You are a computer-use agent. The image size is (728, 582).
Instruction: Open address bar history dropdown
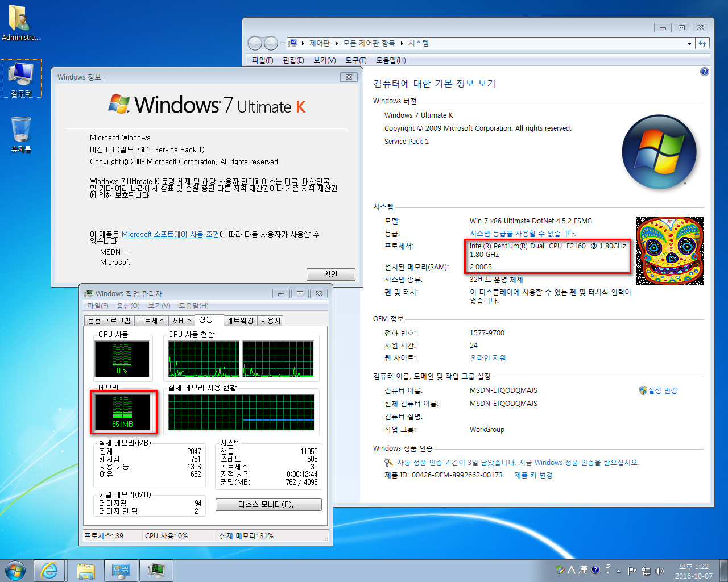point(689,43)
